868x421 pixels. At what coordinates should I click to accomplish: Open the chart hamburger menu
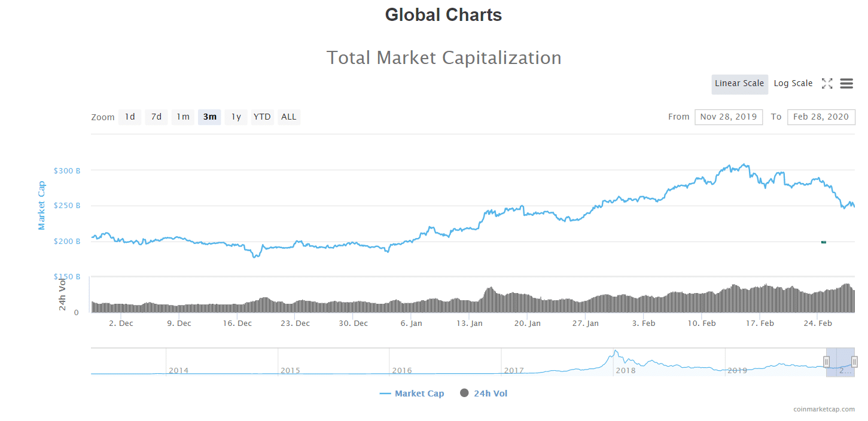coord(846,84)
